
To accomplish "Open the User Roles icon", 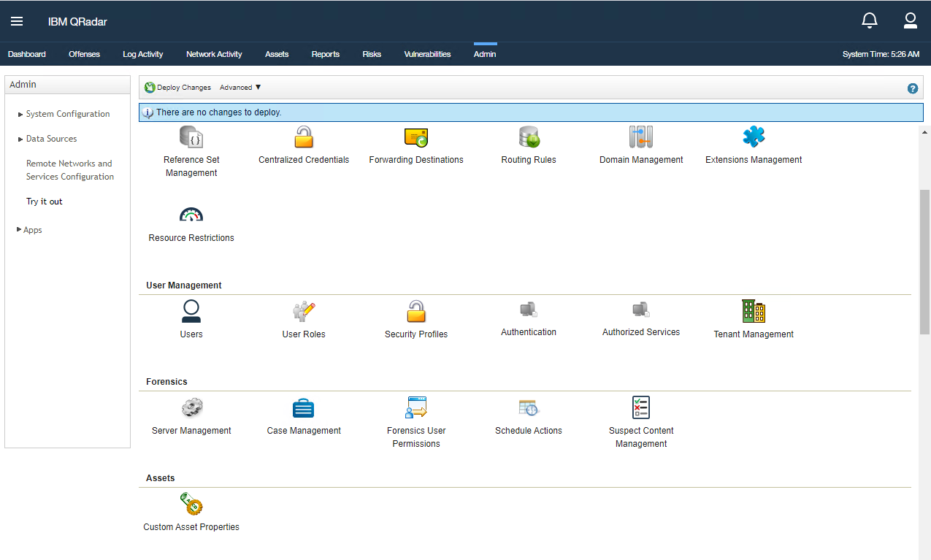I will point(304,311).
